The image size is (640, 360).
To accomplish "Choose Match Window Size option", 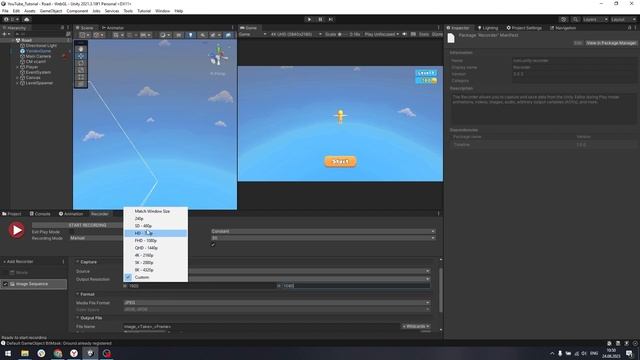I will click(156, 211).
